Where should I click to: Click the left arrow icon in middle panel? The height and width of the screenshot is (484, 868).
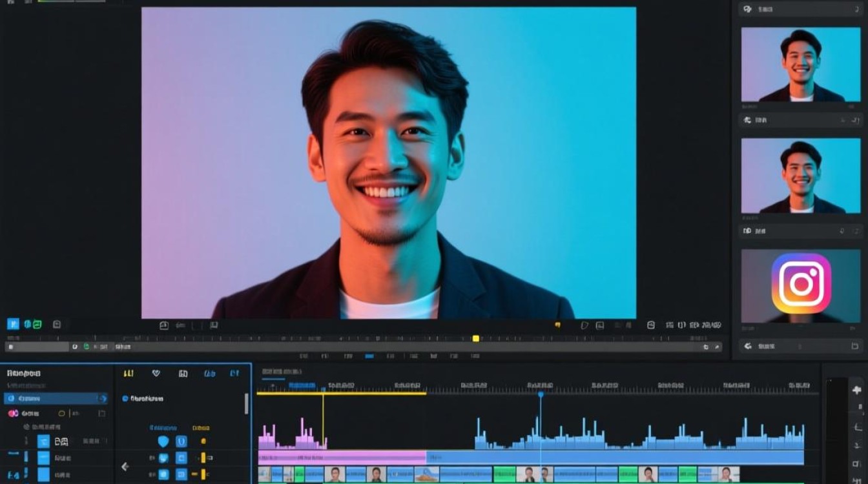click(x=125, y=467)
